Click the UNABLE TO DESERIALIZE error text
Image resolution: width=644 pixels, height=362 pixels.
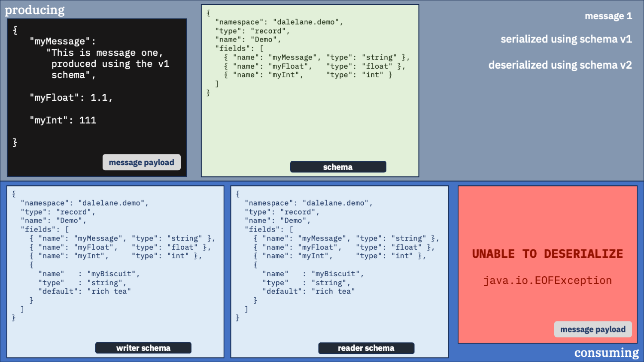click(x=547, y=254)
